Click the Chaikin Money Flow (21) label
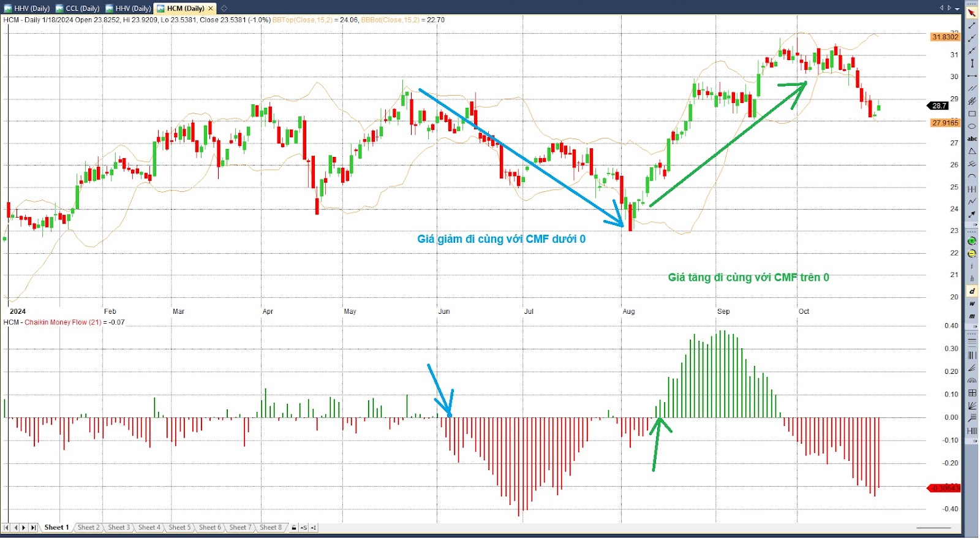Viewport: 980px width, 540px height. pyautogui.click(x=63, y=322)
